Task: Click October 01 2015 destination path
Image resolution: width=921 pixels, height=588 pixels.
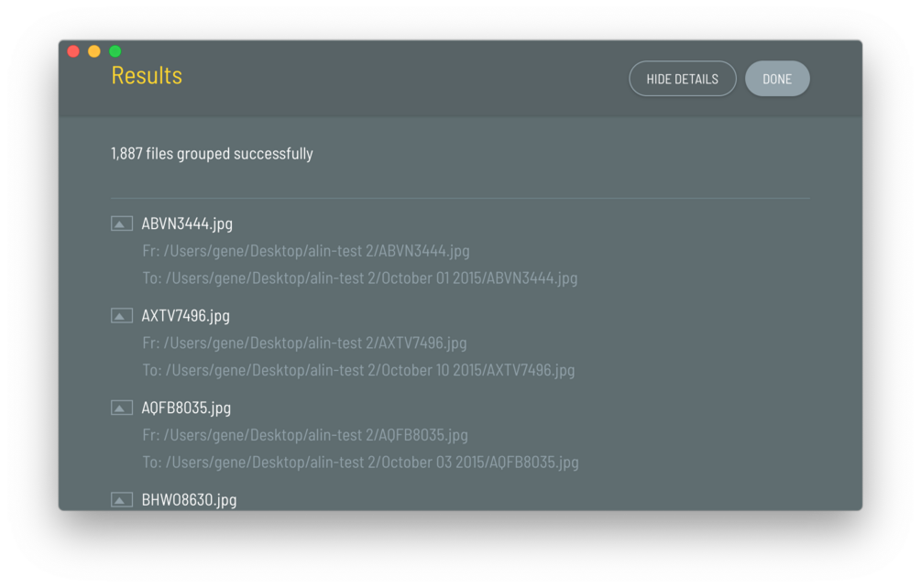Action: click(x=359, y=278)
